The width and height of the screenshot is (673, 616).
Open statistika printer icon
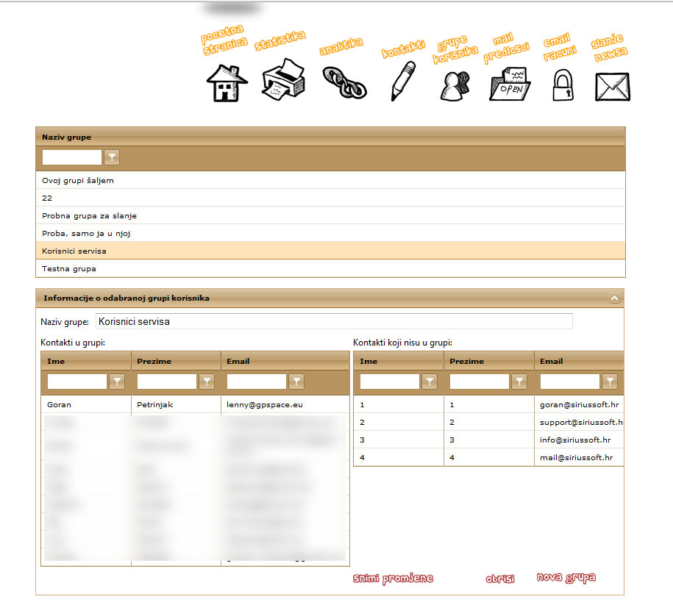(283, 80)
